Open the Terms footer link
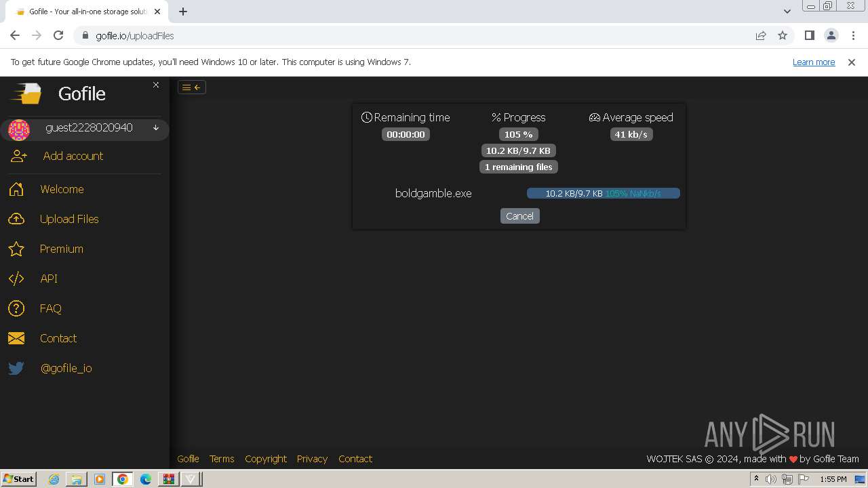The image size is (868, 488). (222, 459)
